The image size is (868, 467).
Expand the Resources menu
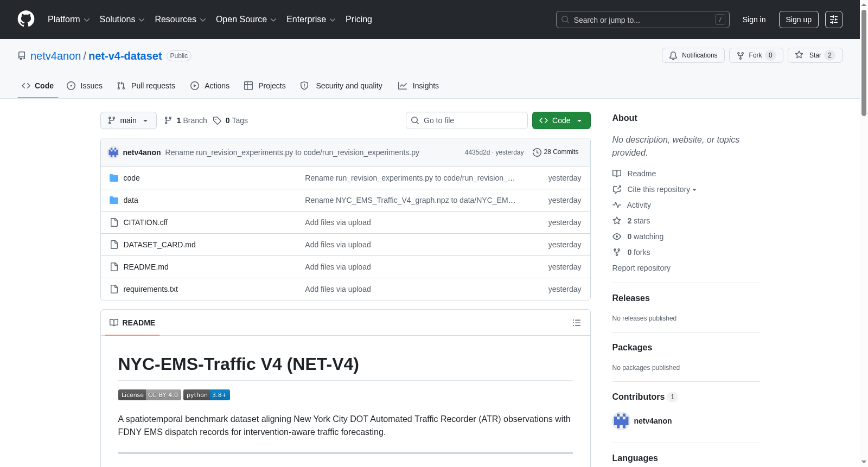(x=181, y=20)
